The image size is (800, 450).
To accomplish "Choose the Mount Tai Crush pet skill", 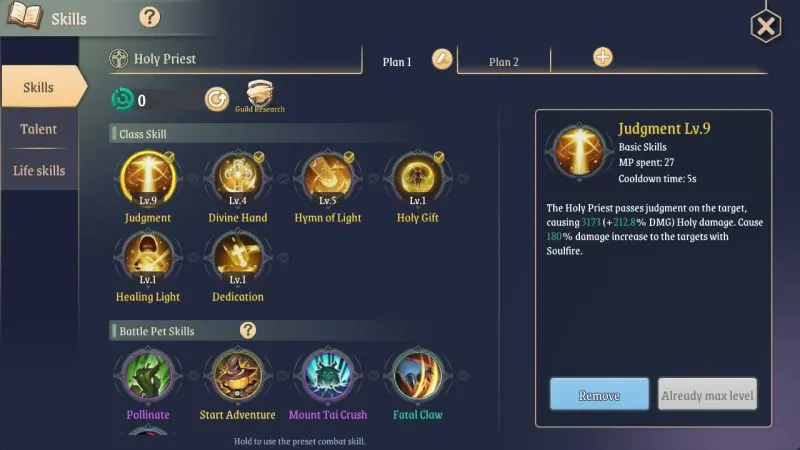I will coord(328,375).
